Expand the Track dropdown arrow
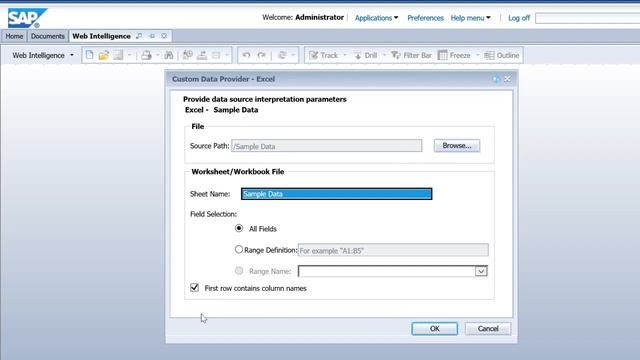640x360 pixels. point(344,55)
